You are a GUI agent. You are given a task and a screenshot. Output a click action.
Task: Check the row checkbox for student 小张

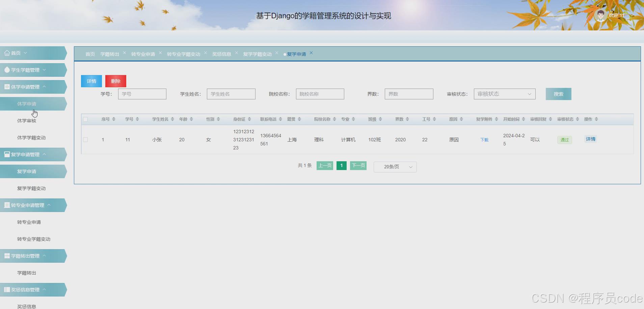tap(86, 139)
